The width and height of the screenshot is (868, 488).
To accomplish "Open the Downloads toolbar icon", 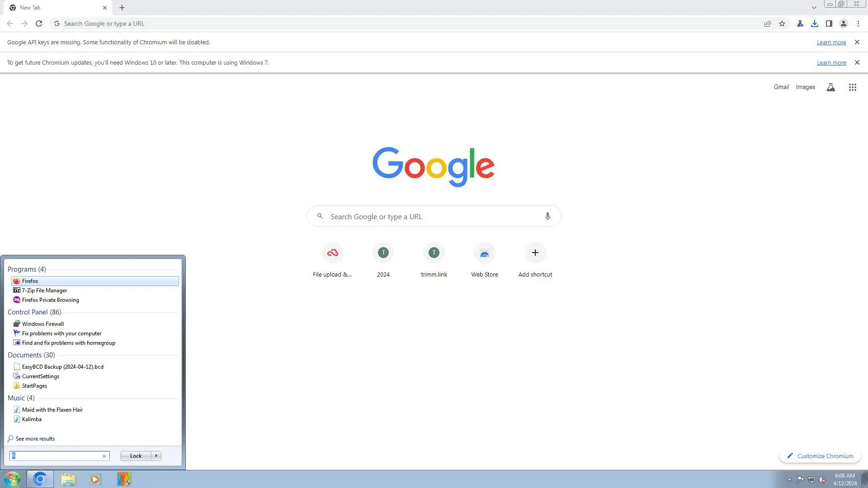I will tap(814, 23).
